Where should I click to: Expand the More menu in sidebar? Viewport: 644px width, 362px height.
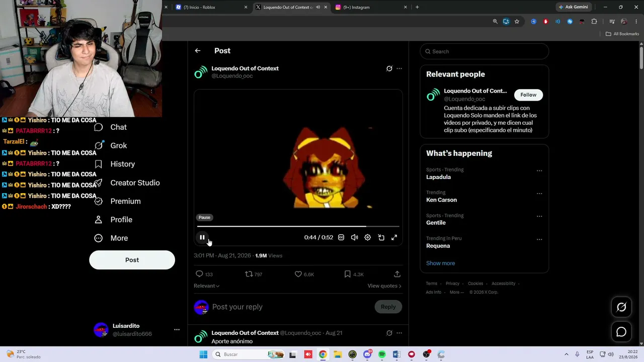point(112,238)
